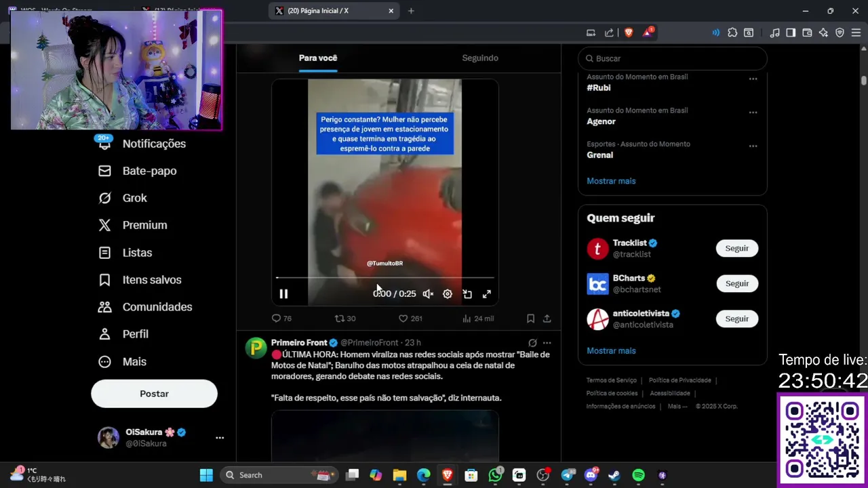Open Política de Privacidade footer link
Viewport: 868px width, 488px height.
[680, 380]
